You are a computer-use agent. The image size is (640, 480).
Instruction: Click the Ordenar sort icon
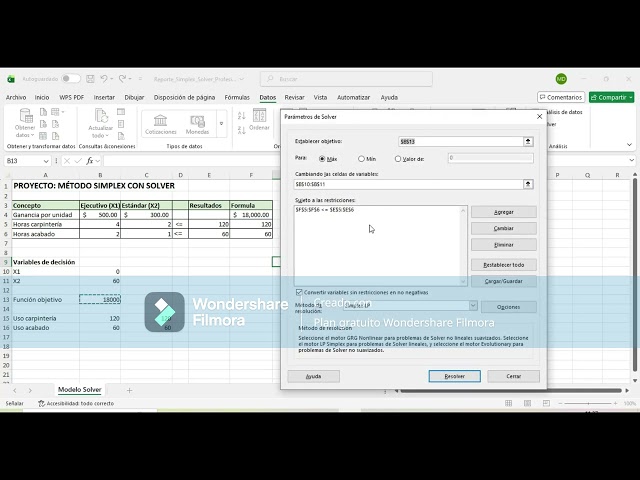(259, 120)
